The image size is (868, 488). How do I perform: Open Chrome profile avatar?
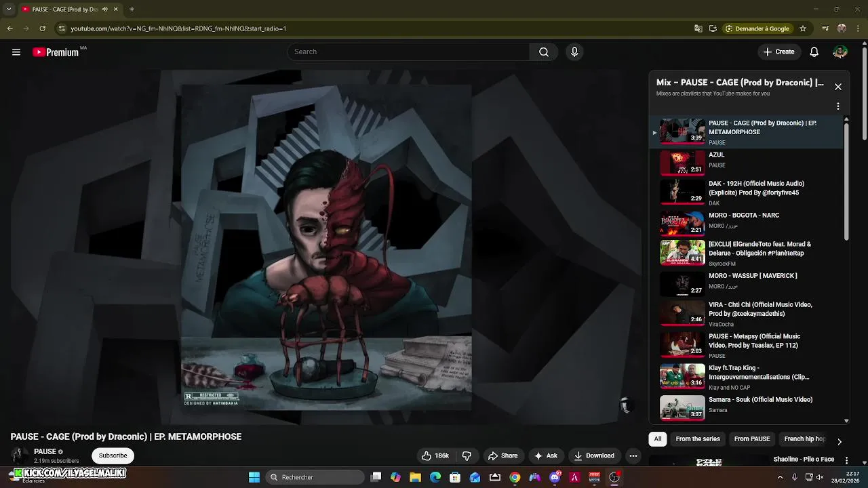pyautogui.click(x=842, y=28)
